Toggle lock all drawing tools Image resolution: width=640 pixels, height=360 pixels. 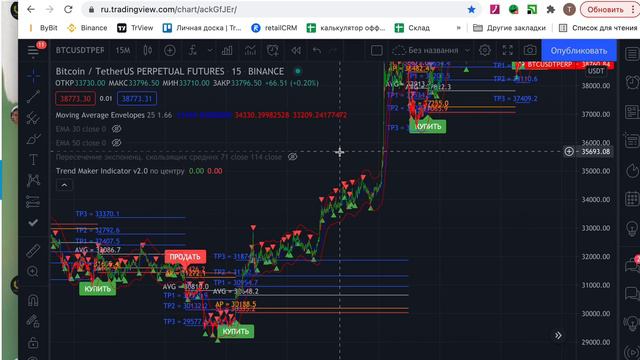tap(33, 343)
